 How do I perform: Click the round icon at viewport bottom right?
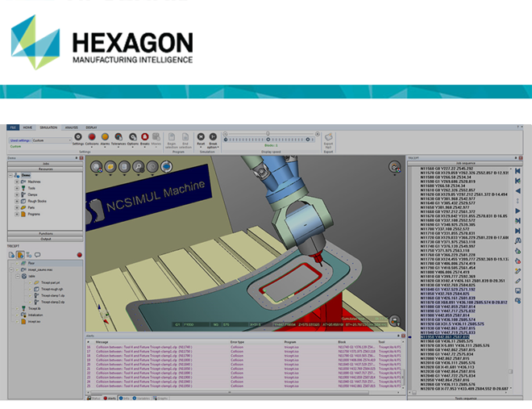point(395,320)
